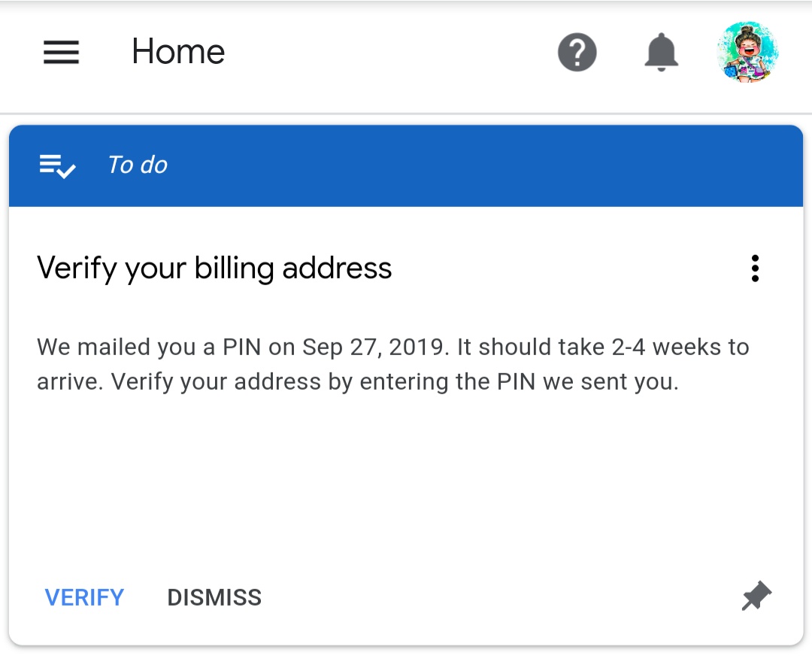Toggle the pin on the verification card
Screen dimensions: 812x665
755,595
